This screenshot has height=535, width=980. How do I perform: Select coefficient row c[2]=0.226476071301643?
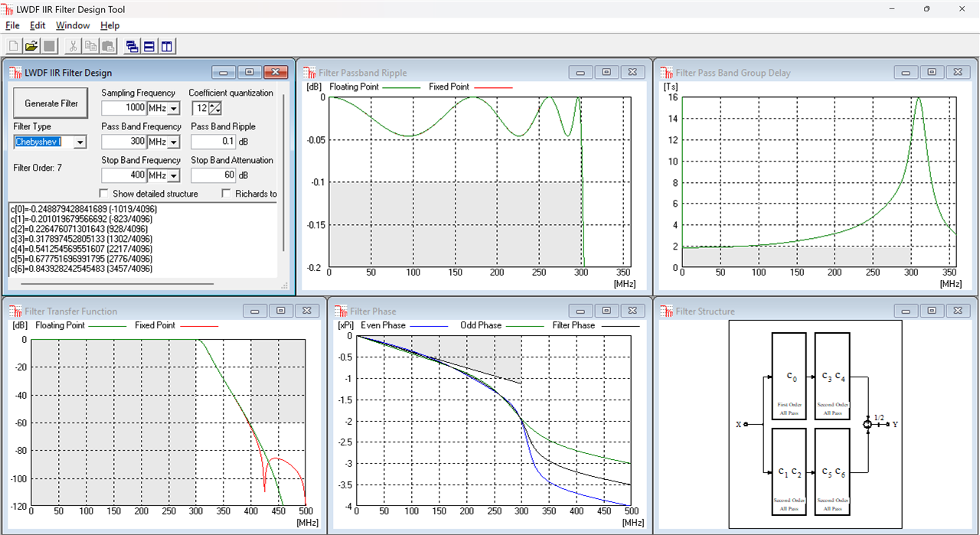point(79,228)
